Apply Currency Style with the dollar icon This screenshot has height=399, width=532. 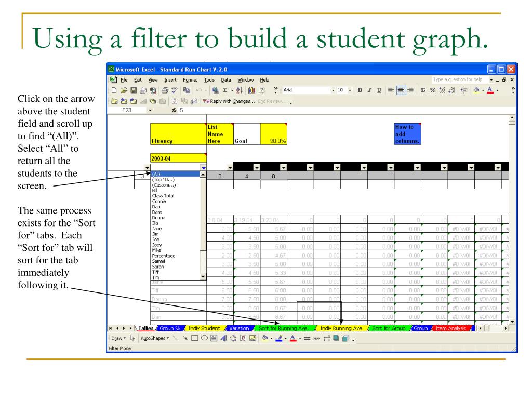423,90
